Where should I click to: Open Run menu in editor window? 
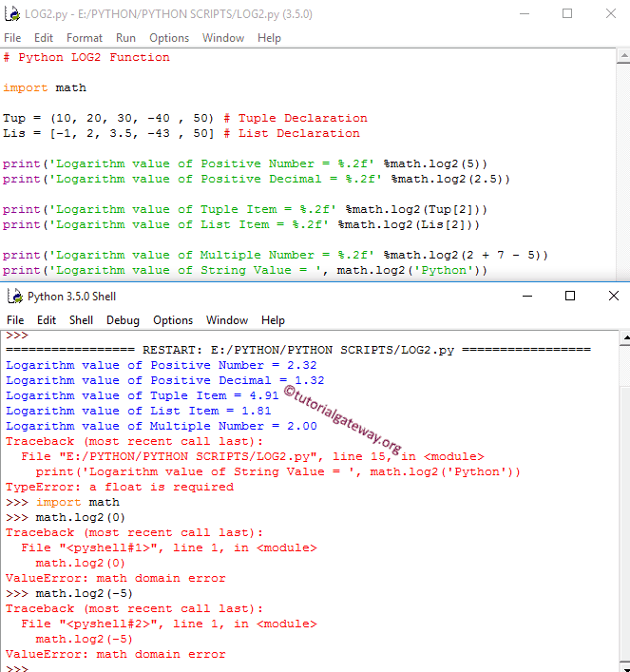pos(125,38)
